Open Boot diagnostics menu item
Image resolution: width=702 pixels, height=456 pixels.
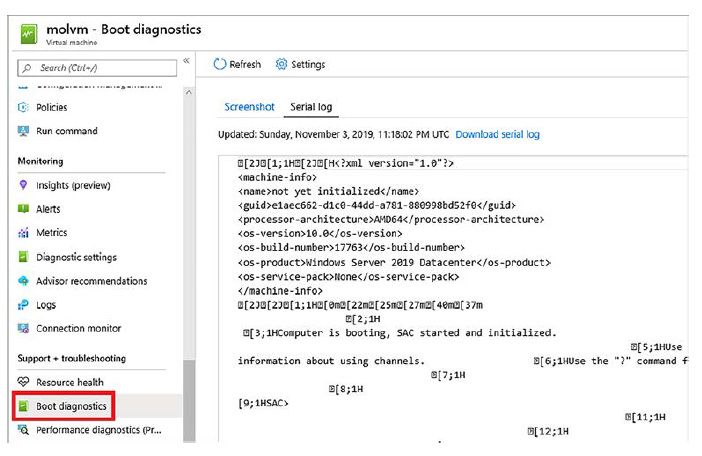coord(71,406)
